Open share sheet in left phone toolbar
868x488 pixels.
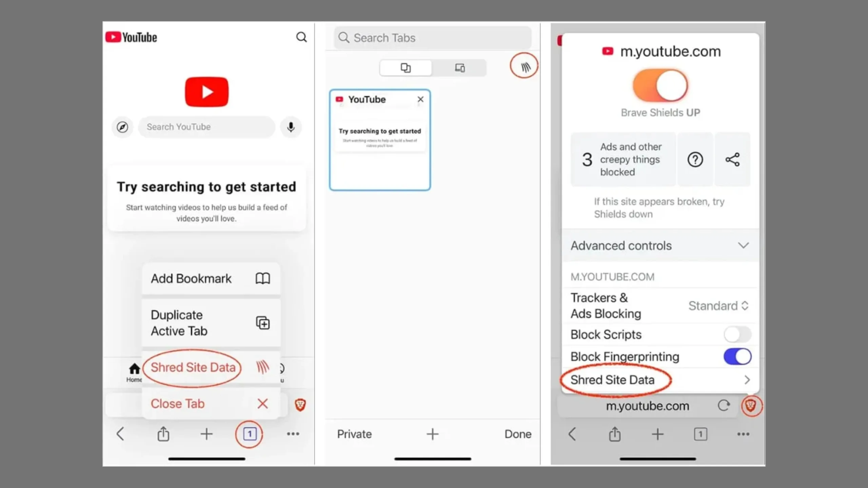[x=163, y=434]
